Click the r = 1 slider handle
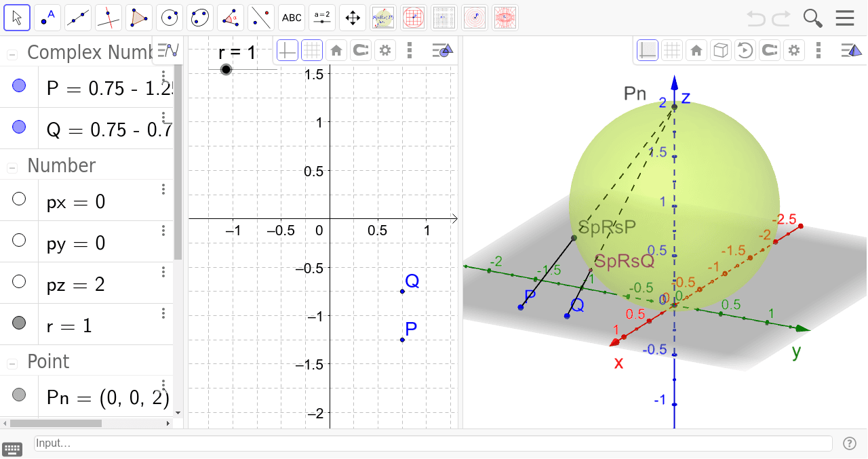 (x=226, y=68)
